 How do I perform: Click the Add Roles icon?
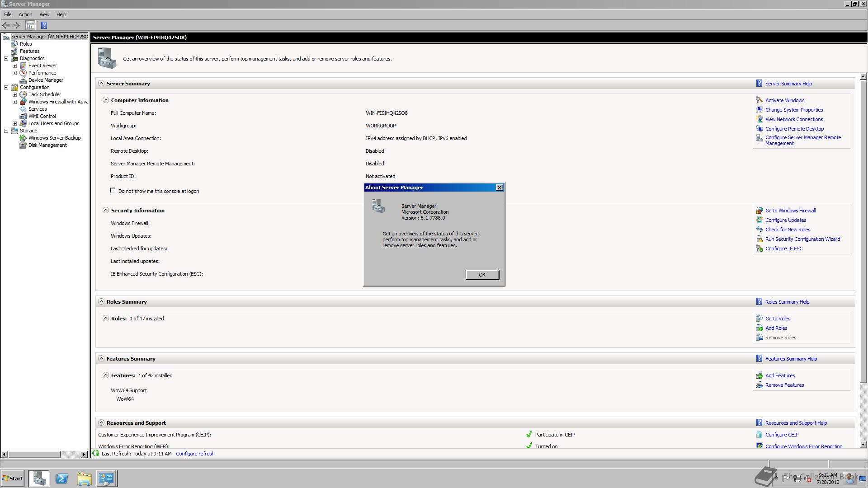coord(759,328)
